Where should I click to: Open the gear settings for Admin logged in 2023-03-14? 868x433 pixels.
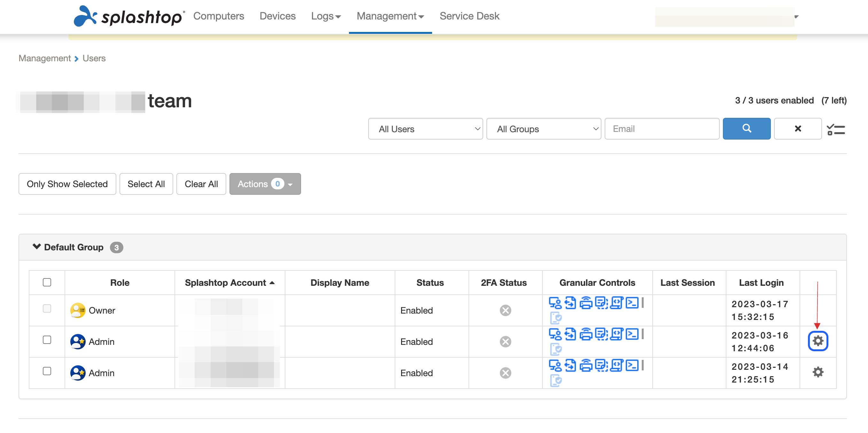(818, 372)
